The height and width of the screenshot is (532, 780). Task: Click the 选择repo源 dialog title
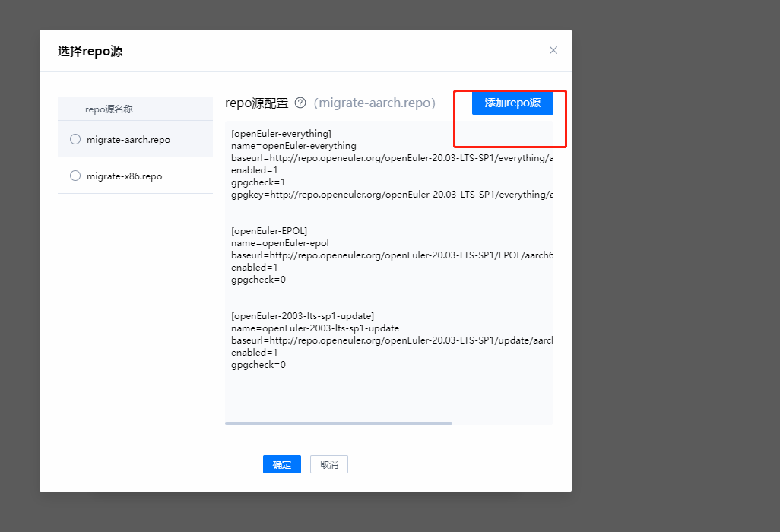(90, 51)
